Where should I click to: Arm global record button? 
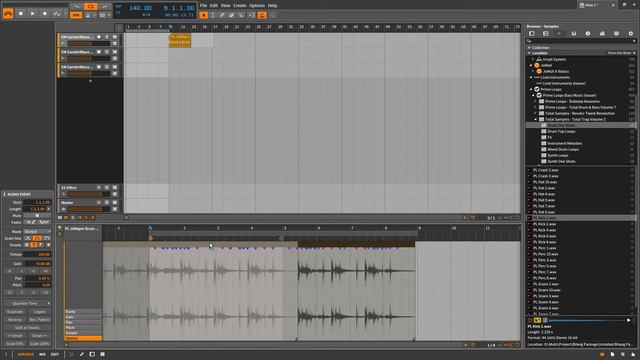pos(44,13)
